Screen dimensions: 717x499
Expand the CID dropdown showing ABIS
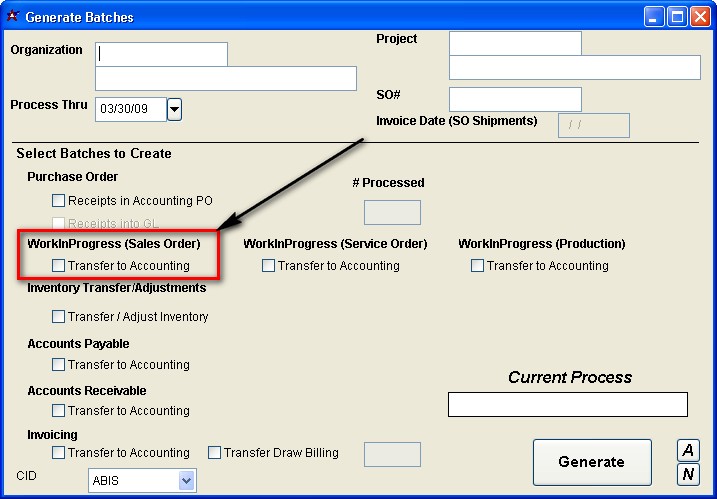[186, 481]
